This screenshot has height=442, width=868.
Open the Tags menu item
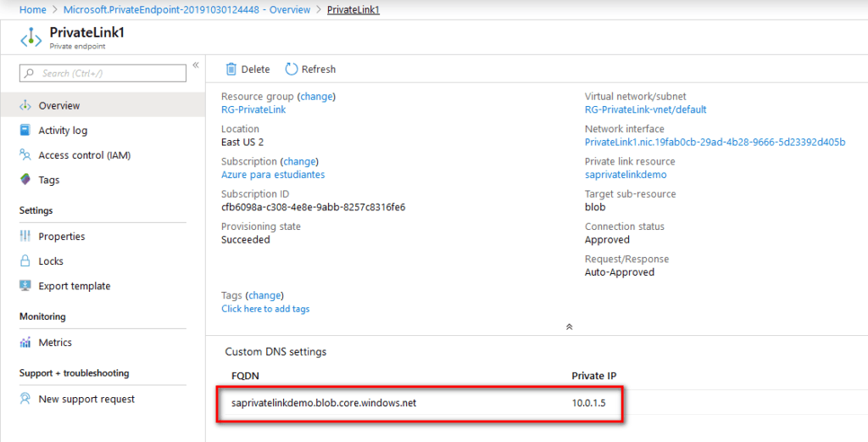point(48,180)
